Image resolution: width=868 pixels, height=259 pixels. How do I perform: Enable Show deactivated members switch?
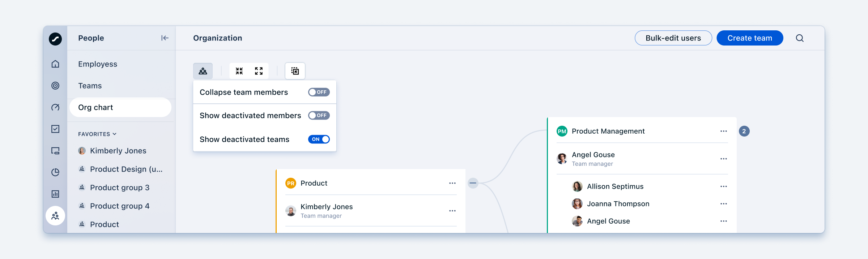tap(319, 116)
